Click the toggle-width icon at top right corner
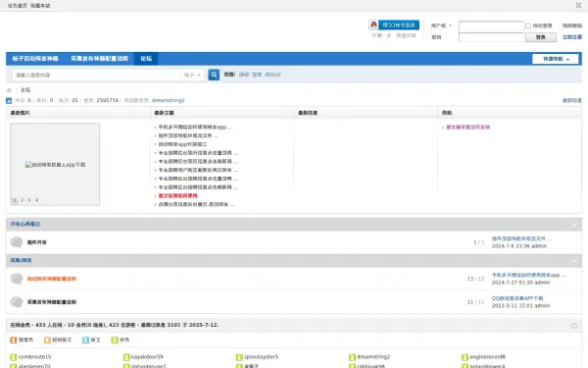Screen dimensions: 588x368 point(578,5)
